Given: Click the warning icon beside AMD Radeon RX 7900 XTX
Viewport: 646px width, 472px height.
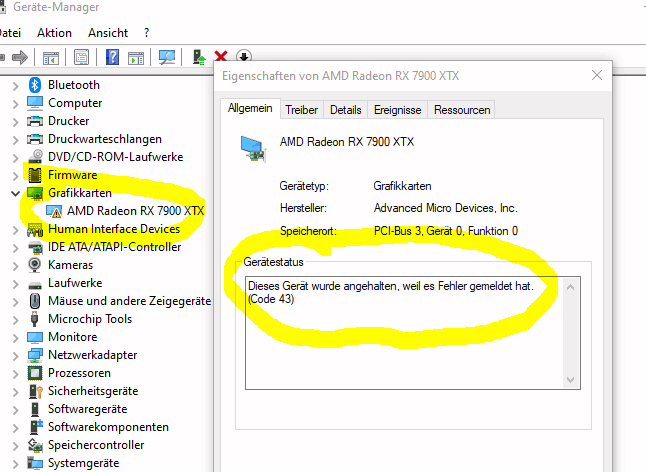Looking at the screenshot, I should point(54,211).
